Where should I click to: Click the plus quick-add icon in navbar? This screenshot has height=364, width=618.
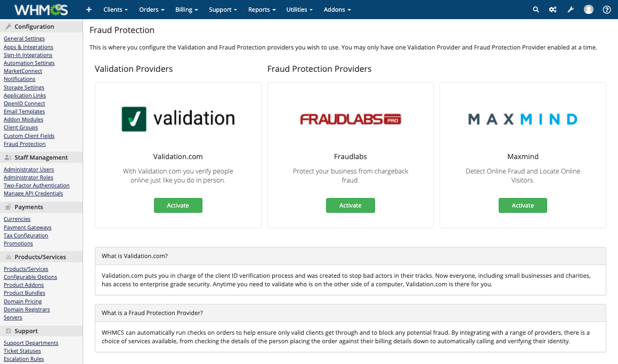click(88, 10)
